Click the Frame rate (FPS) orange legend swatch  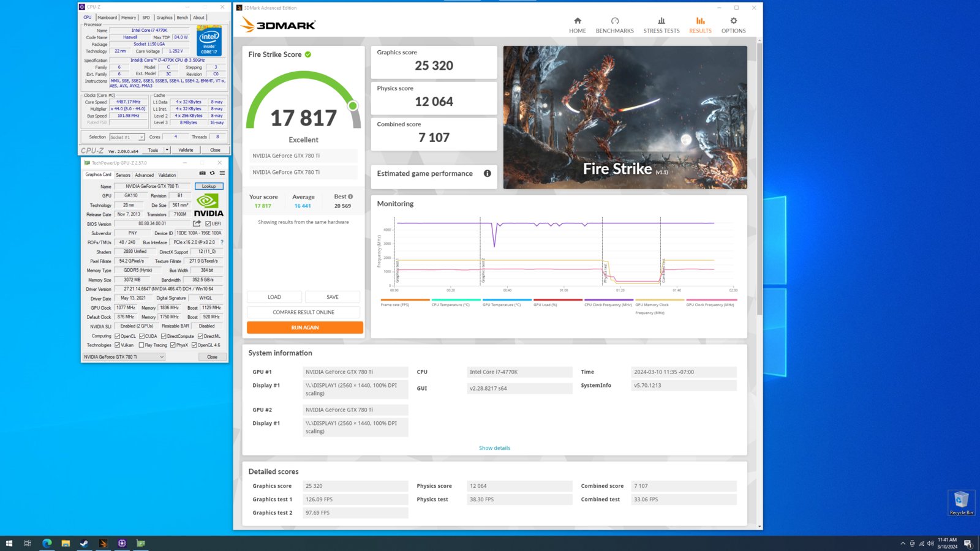click(405, 299)
